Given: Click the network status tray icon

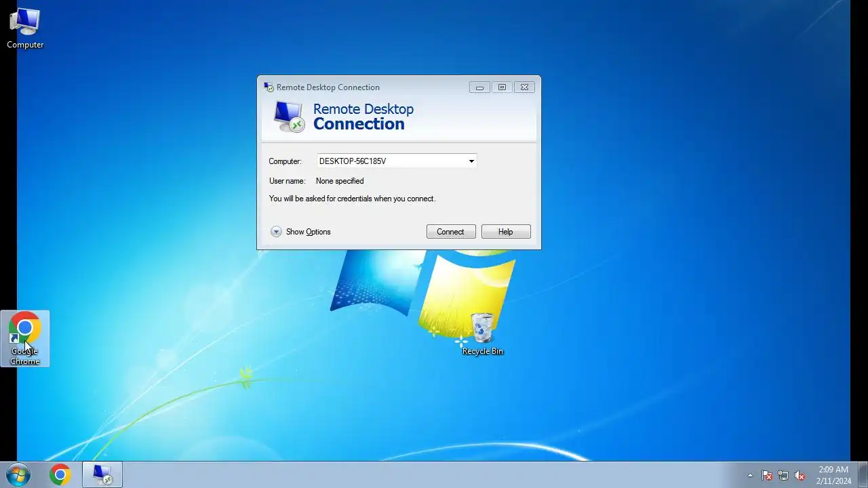Looking at the screenshot, I should [x=783, y=476].
